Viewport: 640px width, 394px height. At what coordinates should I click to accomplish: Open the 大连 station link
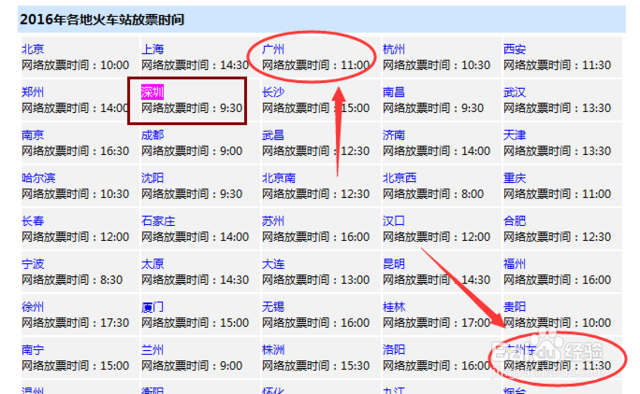[x=273, y=264]
